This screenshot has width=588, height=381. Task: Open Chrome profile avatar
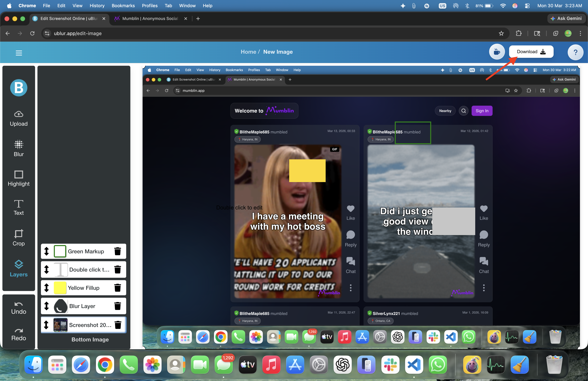568,33
